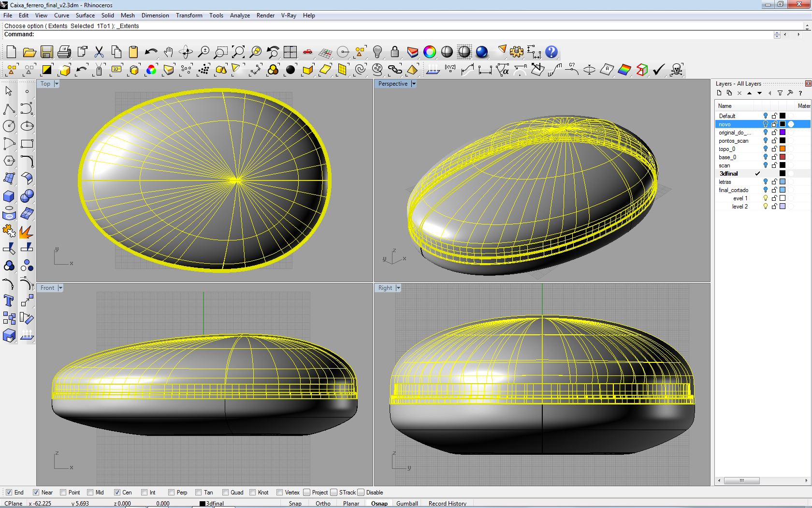The width and height of the screenshot is (812, 508).
Task: Open the Right viewport dropdown arrow
Action: [398, 288]
